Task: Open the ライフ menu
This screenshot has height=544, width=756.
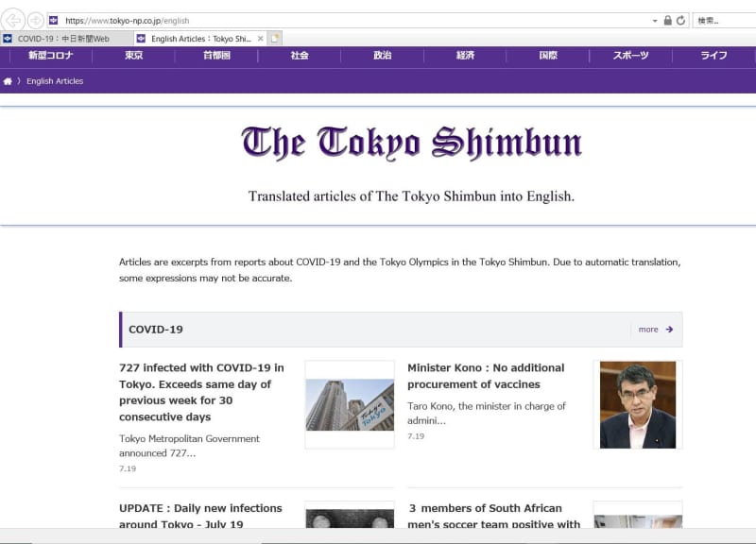Action: [x=714, y=56]
